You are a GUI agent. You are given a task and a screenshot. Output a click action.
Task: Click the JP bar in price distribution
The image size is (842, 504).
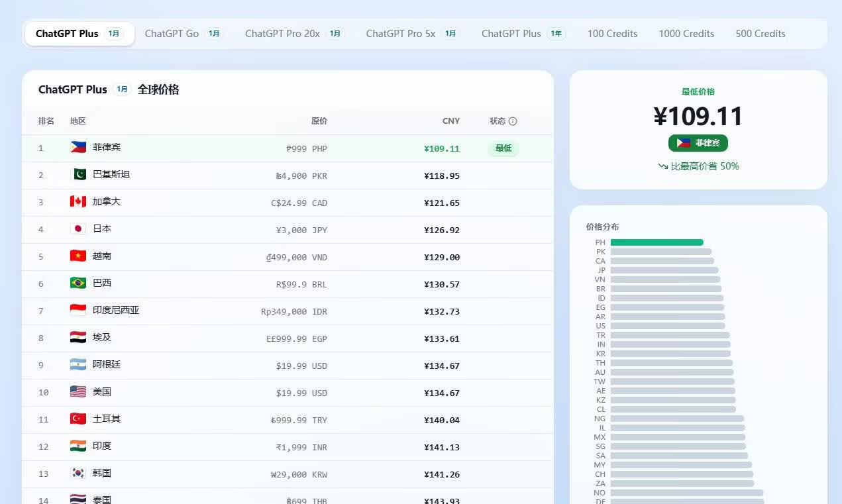[664, 270]
